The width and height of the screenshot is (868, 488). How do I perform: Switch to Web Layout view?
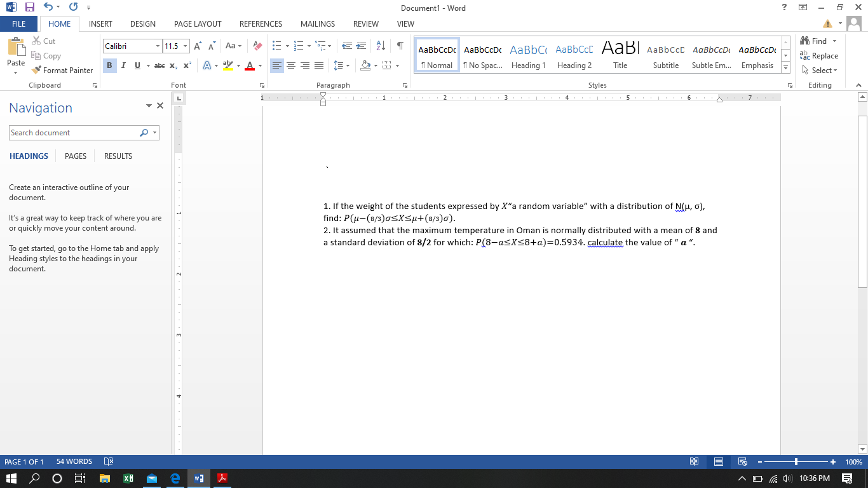(743, 462)
